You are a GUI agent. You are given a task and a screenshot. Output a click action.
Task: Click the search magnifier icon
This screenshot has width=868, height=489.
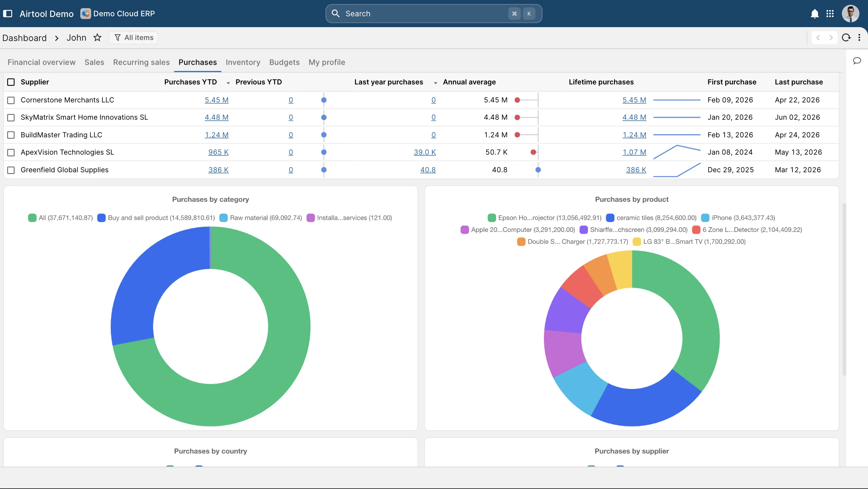click(335, 14)
